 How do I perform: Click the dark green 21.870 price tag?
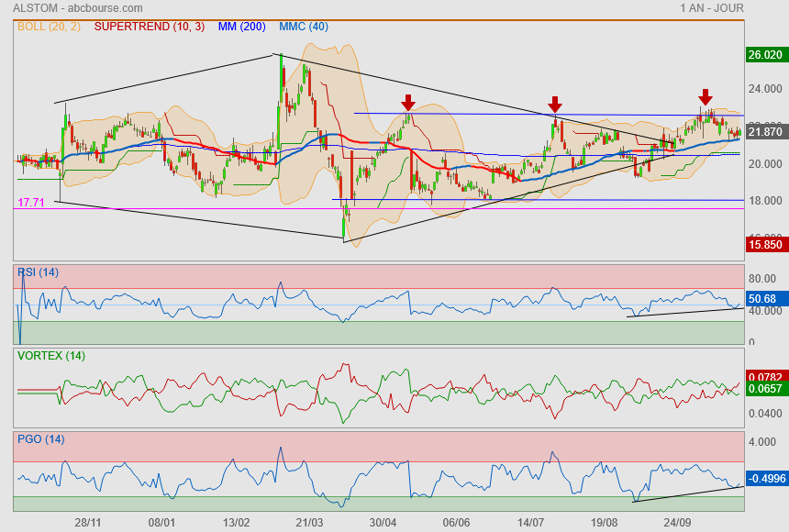pos(765,133)
